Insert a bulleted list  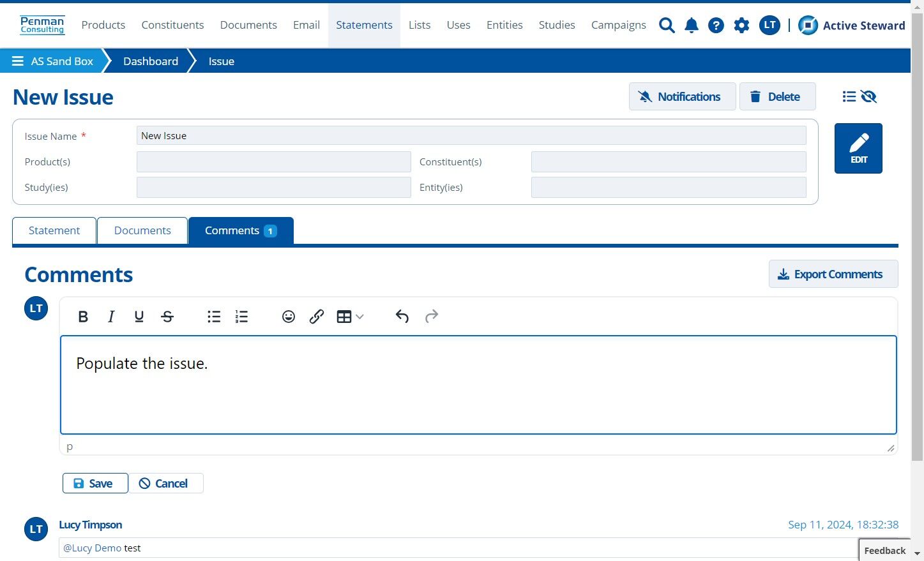(214, 317)
